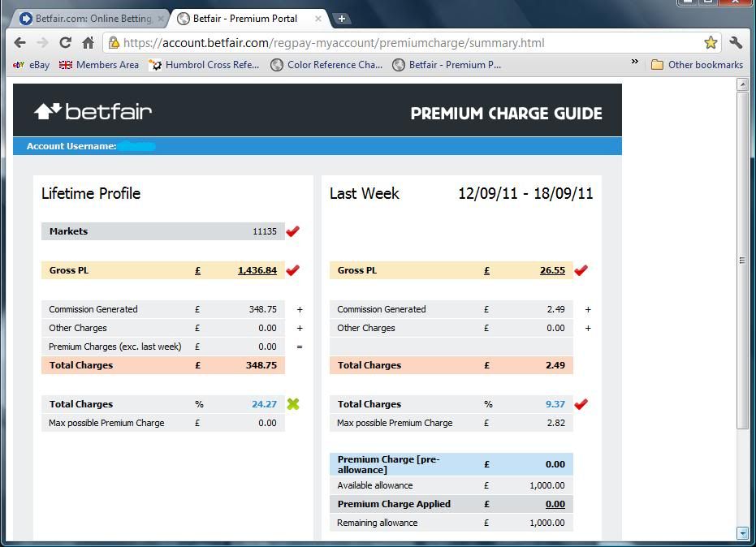Open the Color Reference Chart bookmark
The width and height of the screenshot is (756, 547).
[x=326, y=65]
